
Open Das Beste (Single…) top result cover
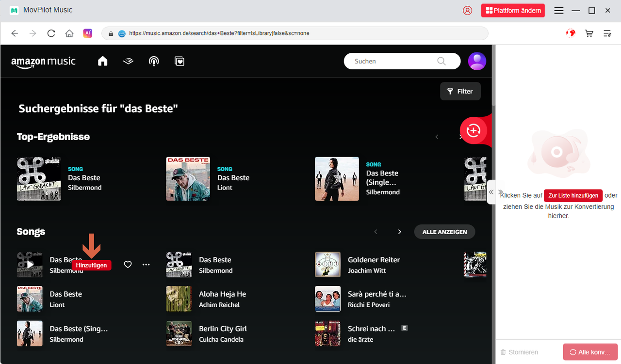click(337, 179)
